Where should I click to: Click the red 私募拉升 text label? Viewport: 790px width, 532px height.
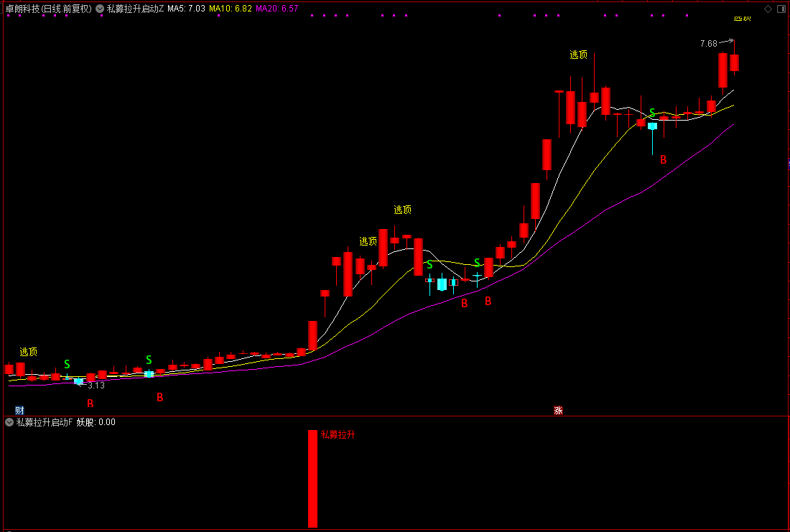click(x=338, y=435)
